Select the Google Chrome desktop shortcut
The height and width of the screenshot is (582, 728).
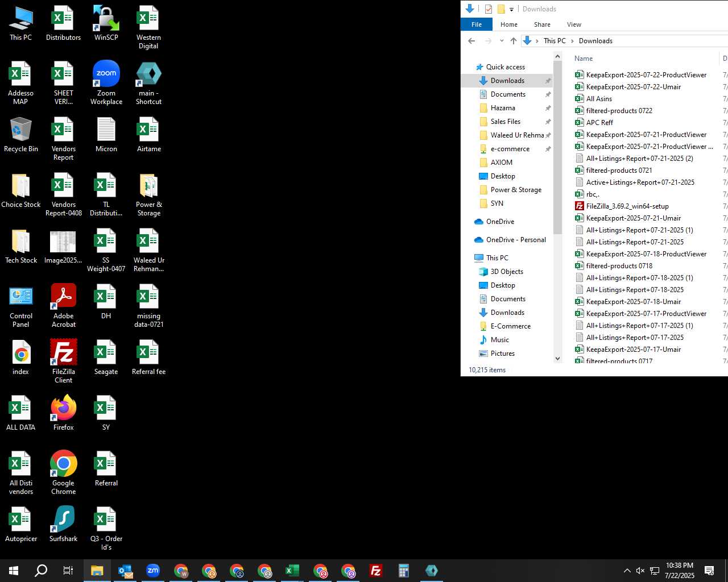coord(63,473)
